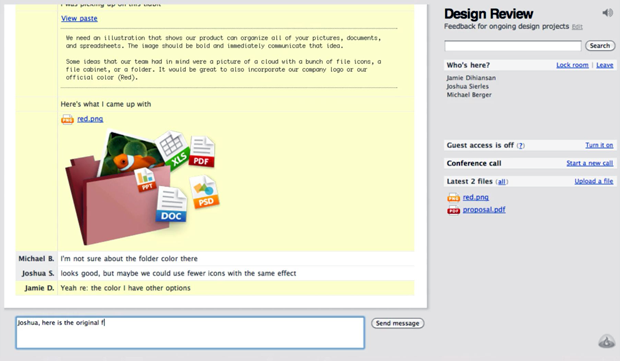Click the Design Review room title

tap(488, 14)
